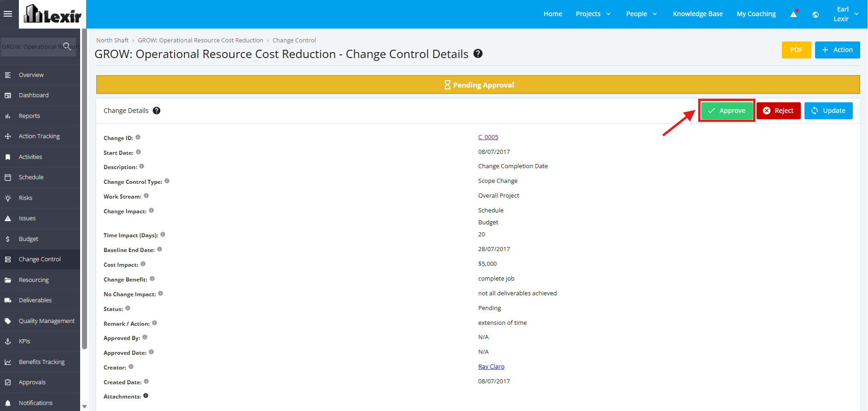The image size is (868, 411).
Task: Open help icon beside Change Details
Action: click(157, 111)
